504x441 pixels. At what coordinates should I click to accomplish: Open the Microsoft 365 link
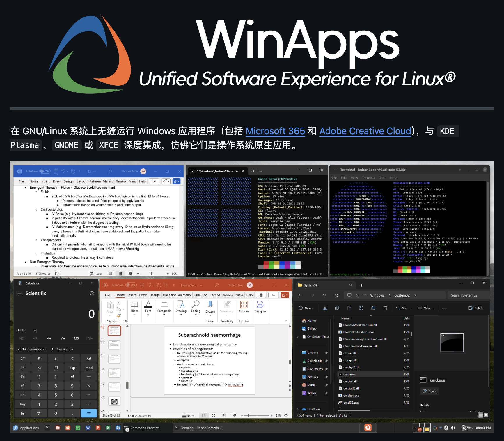(x=275, y=131)
